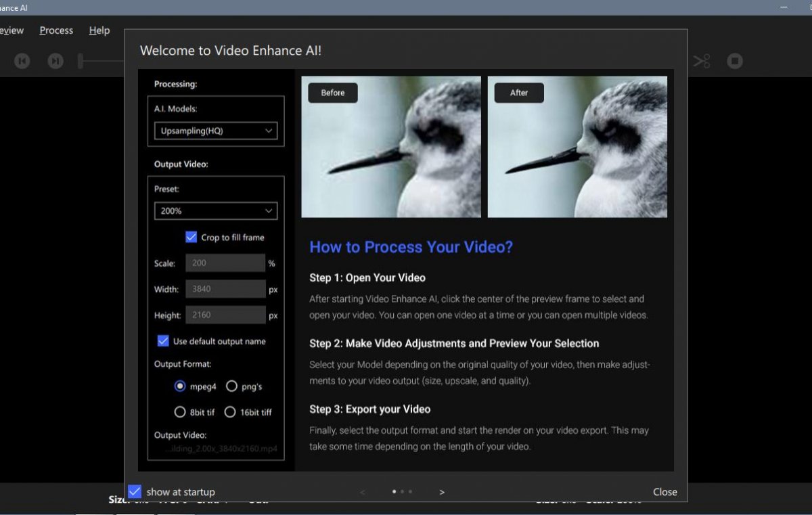Click the next frame icon in the toolbar
The image size is (812, 515).
(55, 61)
